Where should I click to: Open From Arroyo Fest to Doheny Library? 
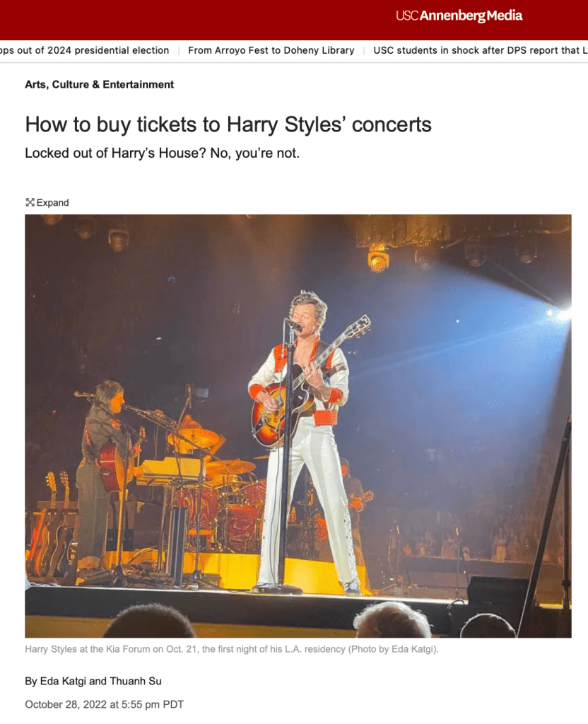(271, 50)
